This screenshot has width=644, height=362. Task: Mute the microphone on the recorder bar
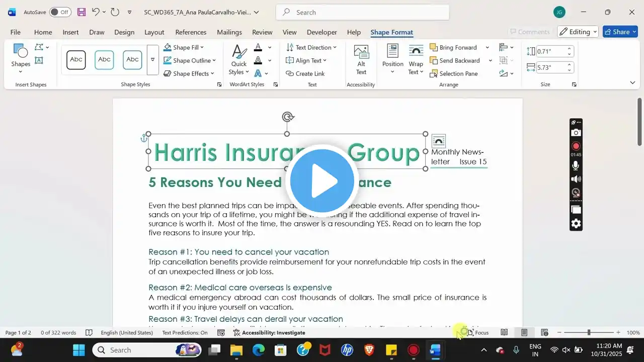(x=576, y=165)
